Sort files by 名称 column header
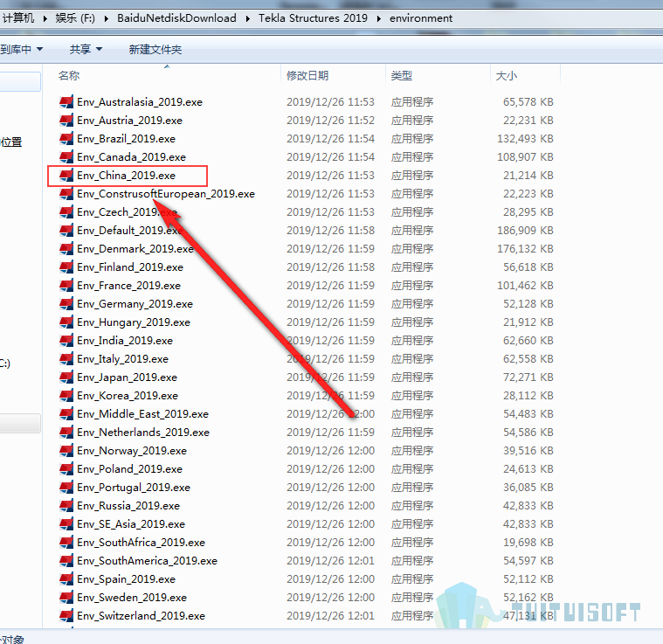Viewport: 663px width, 644px height. pos(69,76)
